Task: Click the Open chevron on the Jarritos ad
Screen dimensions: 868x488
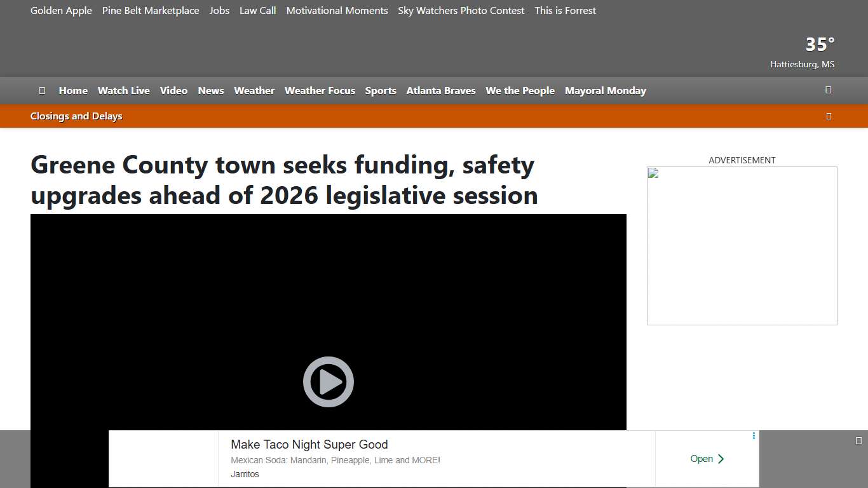Action: [707, 458]
